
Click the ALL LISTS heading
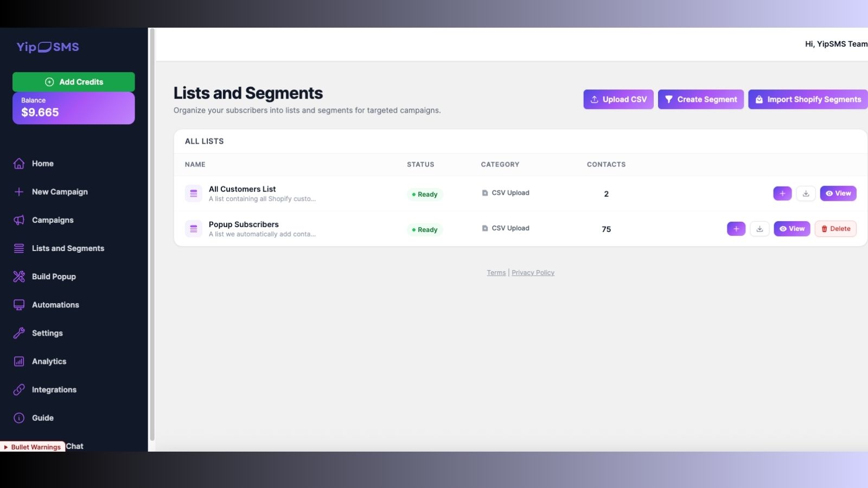205,141
